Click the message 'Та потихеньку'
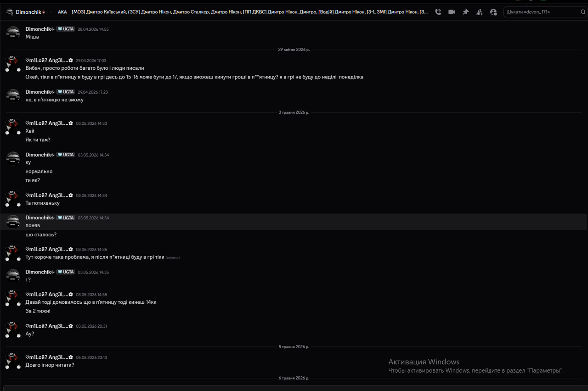 42,203
